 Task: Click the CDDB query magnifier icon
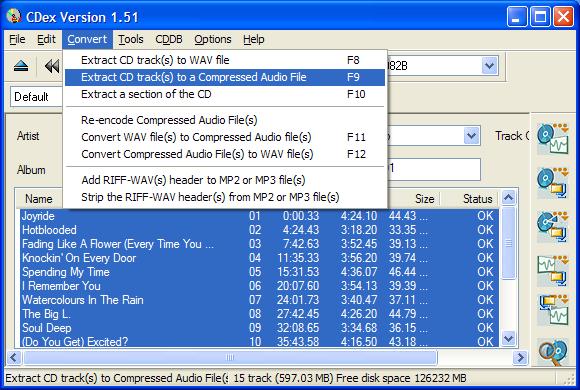point(553,352)
